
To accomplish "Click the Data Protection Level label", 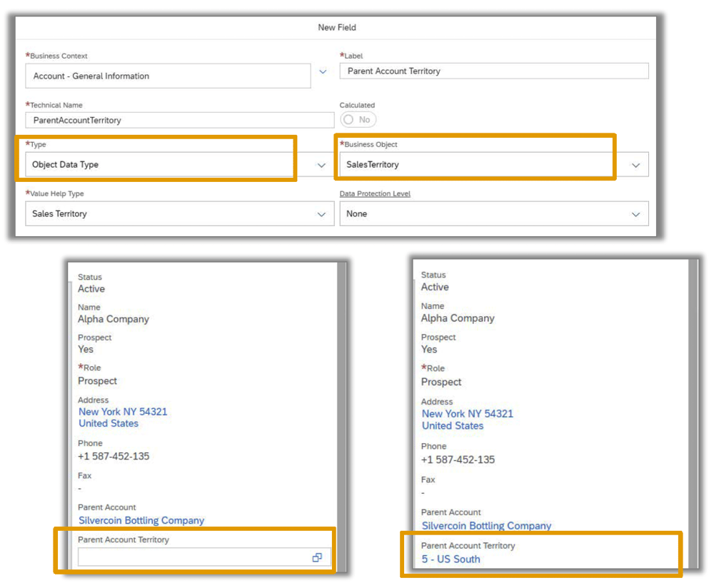I will click(x=375, y=194).
